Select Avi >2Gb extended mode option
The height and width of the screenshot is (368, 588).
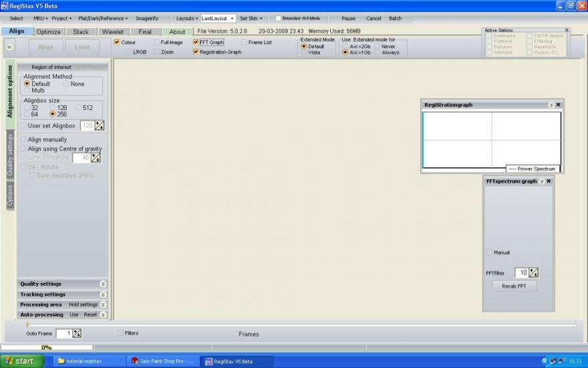(x=345, y=46)
